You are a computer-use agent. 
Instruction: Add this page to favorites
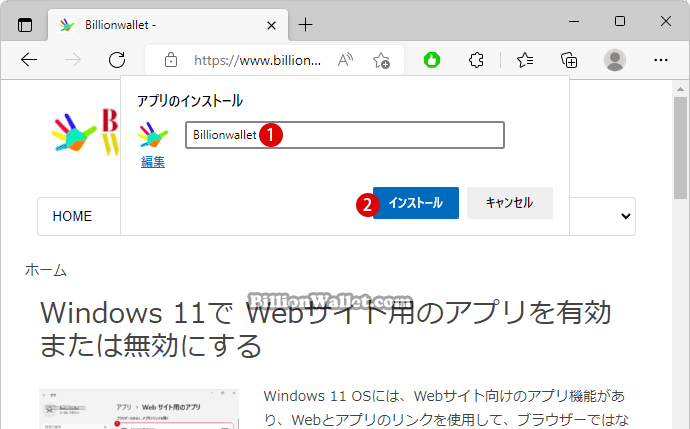coord(381,60)
